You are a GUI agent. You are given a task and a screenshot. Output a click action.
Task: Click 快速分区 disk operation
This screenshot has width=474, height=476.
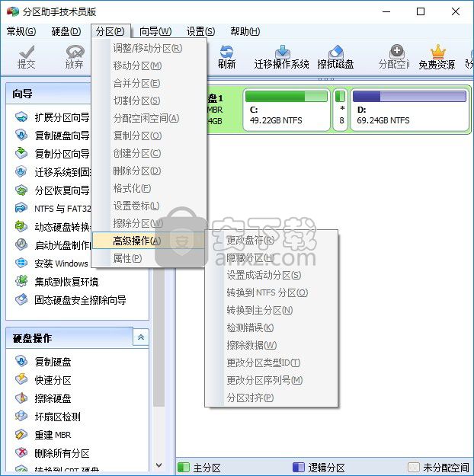[x=43, y=380]
